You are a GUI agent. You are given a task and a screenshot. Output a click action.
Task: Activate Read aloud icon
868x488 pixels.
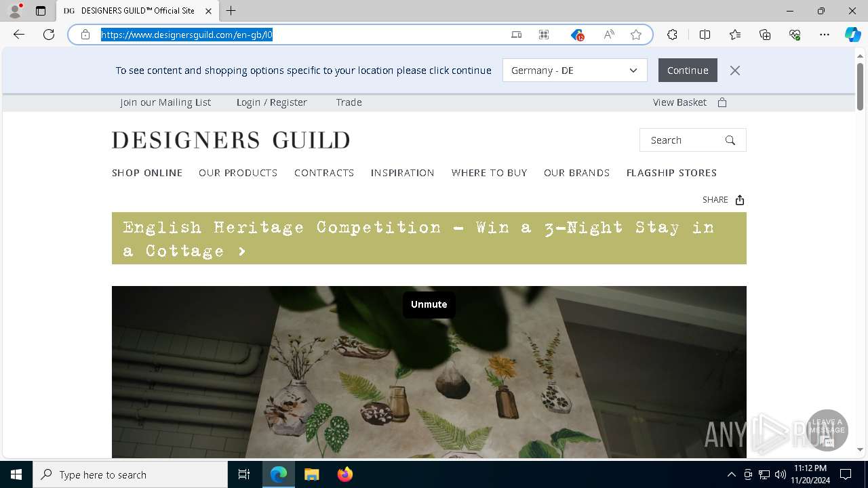pyautogui.click(x=609, y=35)
